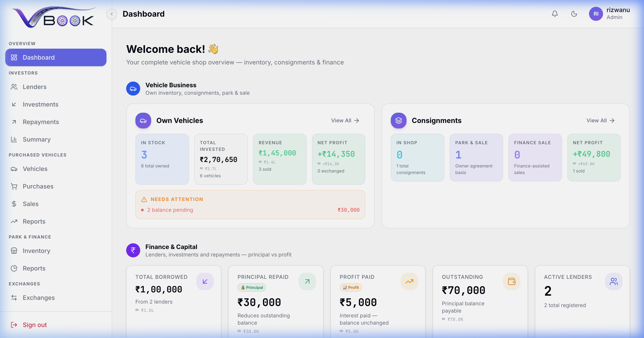
Task: Click the Purchases cart icon
Action: coord(14,186)
